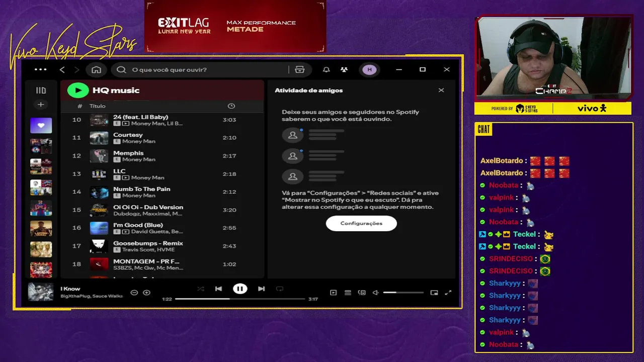This screenshot has width=644, height=362.
Task: Sort by the clock duration column
Action: point(231,106)
